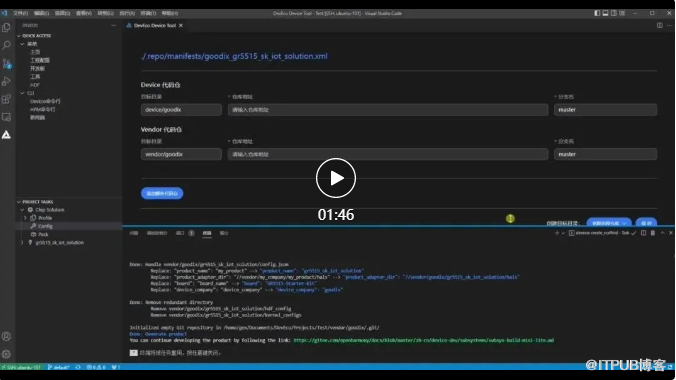
Task: Collapse the Chip Solution tree node
Action: pos(22,210)
